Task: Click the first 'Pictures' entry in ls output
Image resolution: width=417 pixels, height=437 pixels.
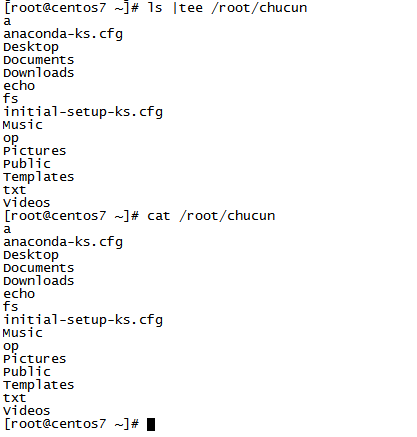Action: point(35,151)
